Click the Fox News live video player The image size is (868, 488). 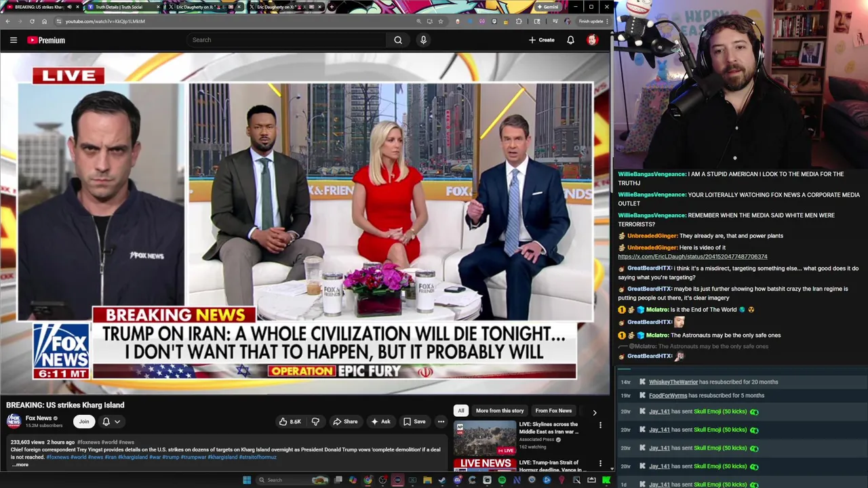tap(304, 224)
